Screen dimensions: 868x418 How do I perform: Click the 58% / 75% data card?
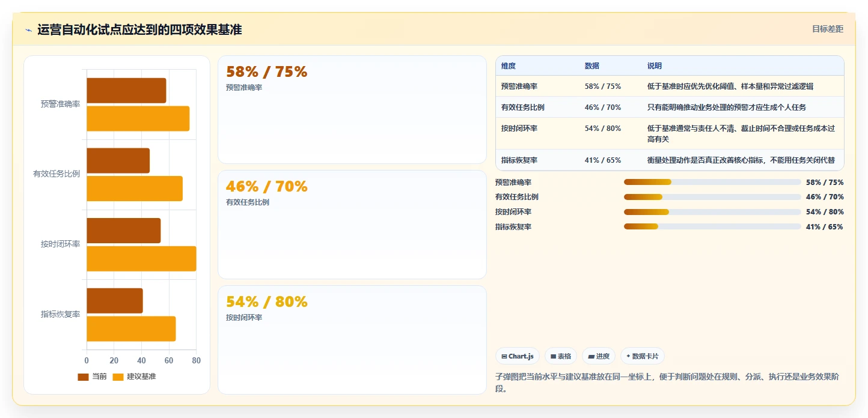point(352,110)
